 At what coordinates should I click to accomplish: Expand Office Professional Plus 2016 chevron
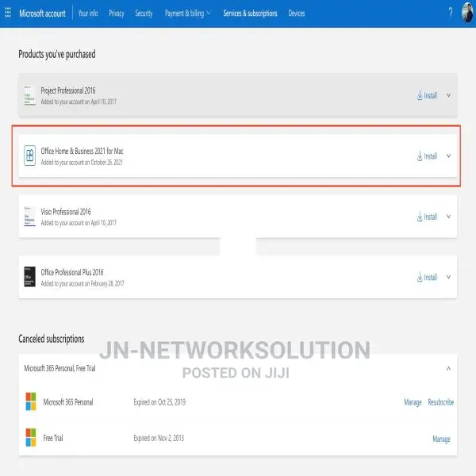click(x=448, y=277)
